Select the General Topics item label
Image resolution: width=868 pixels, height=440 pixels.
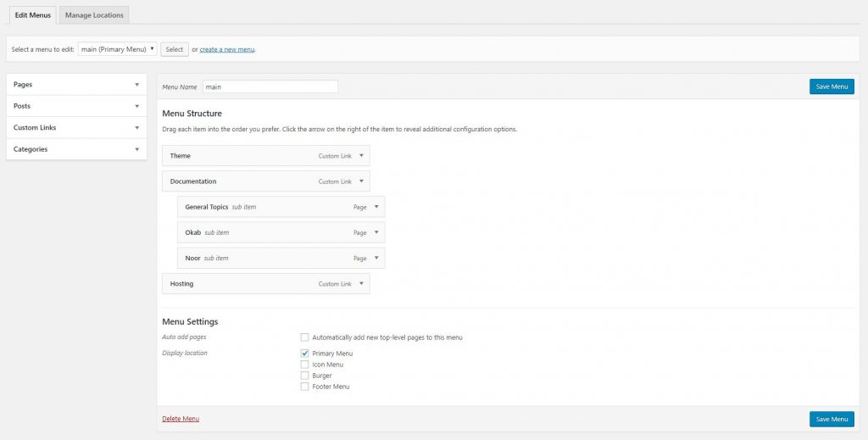[x=207, y=207]
